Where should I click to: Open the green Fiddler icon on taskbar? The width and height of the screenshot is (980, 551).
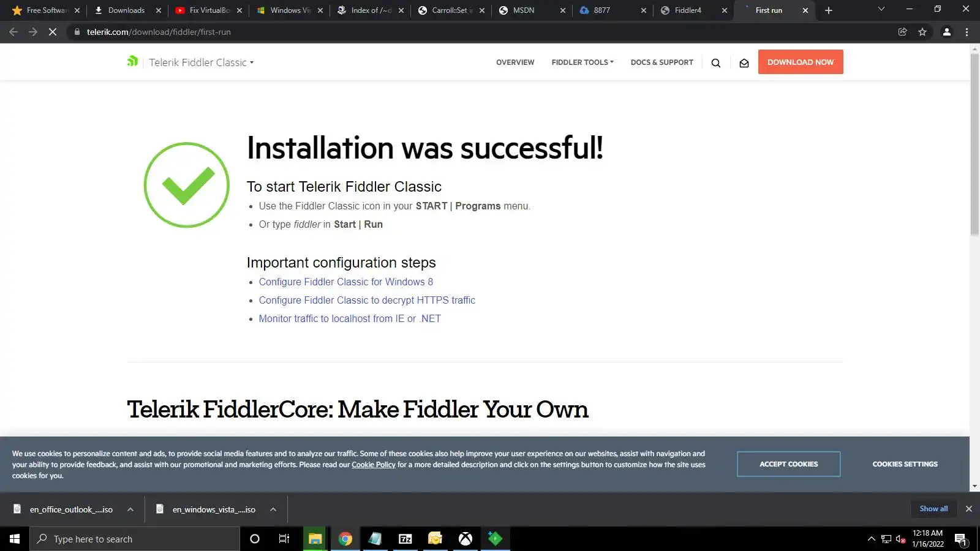(x=496, y=539)
